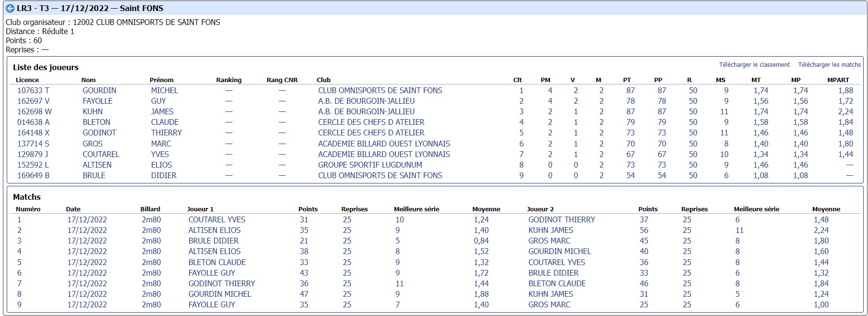The image size is (868, 316).
Task: Click the MS column header
Action: point(721,80)
